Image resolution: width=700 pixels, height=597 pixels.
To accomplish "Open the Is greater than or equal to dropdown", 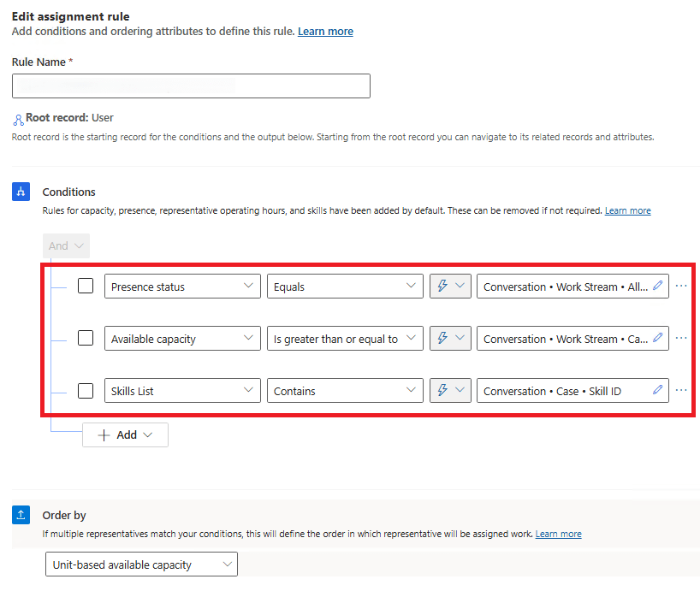I will coord(345,339).
